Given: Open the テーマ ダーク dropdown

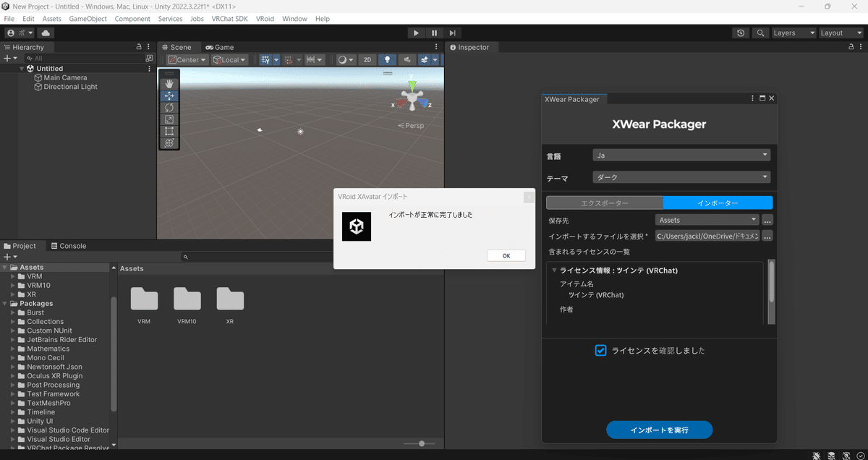Looking at the screenshot, I should [x=681, y=177].
